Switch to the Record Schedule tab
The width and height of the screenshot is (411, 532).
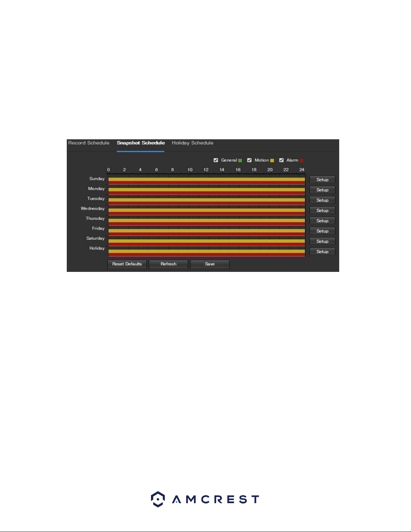tap(89, 143)
